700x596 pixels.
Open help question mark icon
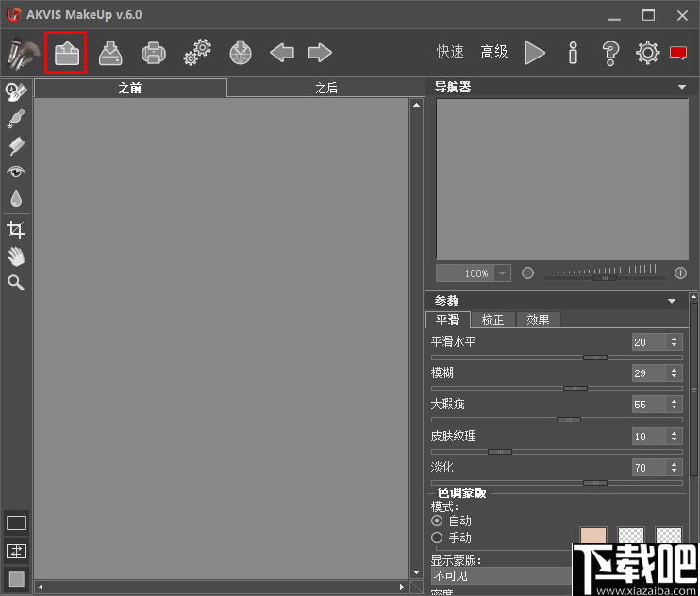click(610, 53)
